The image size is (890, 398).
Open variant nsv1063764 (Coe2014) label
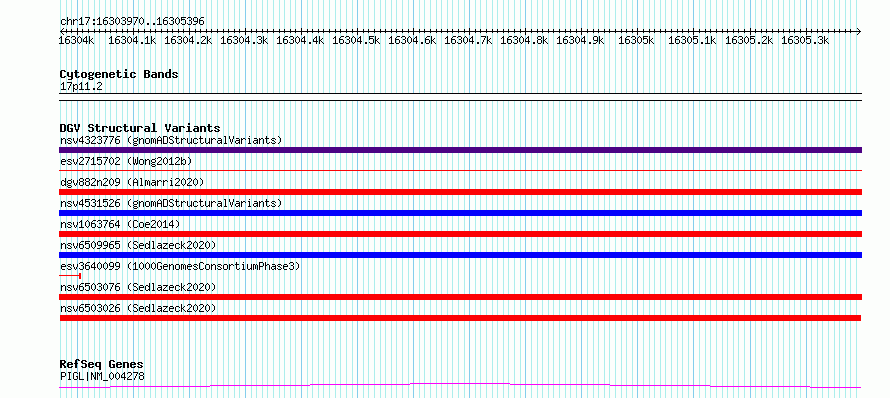coord(120,224)
